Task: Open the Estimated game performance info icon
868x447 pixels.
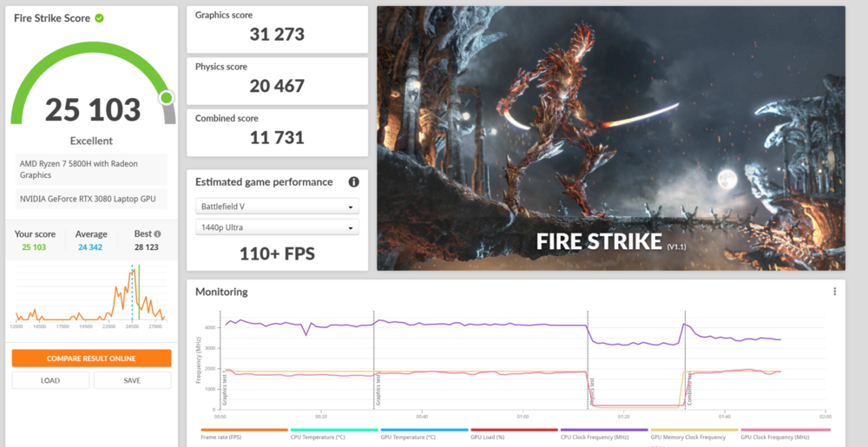Action: click(x=353, y=182)
